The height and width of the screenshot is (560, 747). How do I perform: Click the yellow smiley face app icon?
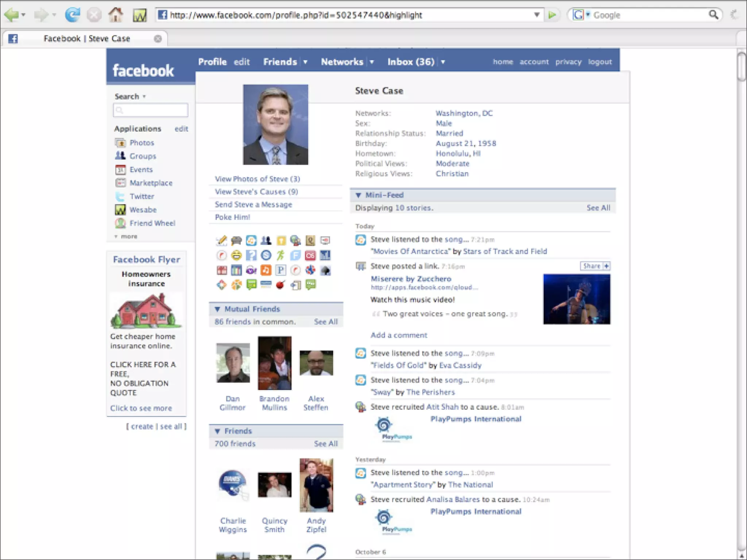coord(236,255)
